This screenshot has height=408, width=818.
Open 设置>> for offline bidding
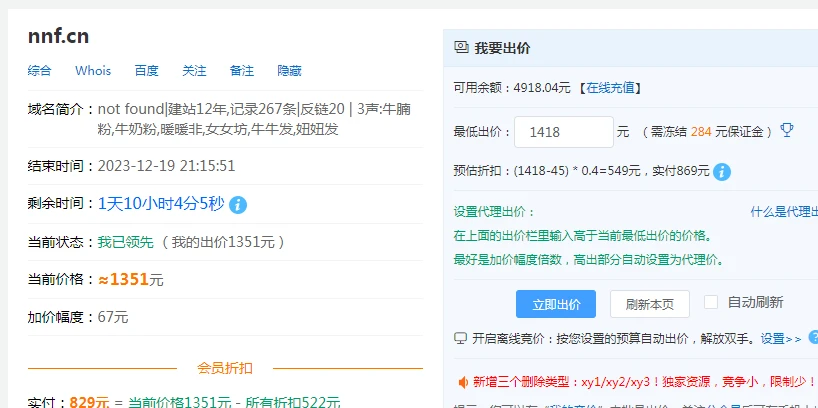coord(781,339)
